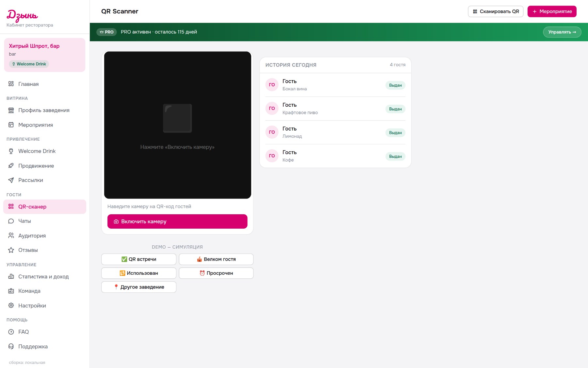588x368 pixels.
Task: Open Чаты
Action: click(x=45, y=221)
